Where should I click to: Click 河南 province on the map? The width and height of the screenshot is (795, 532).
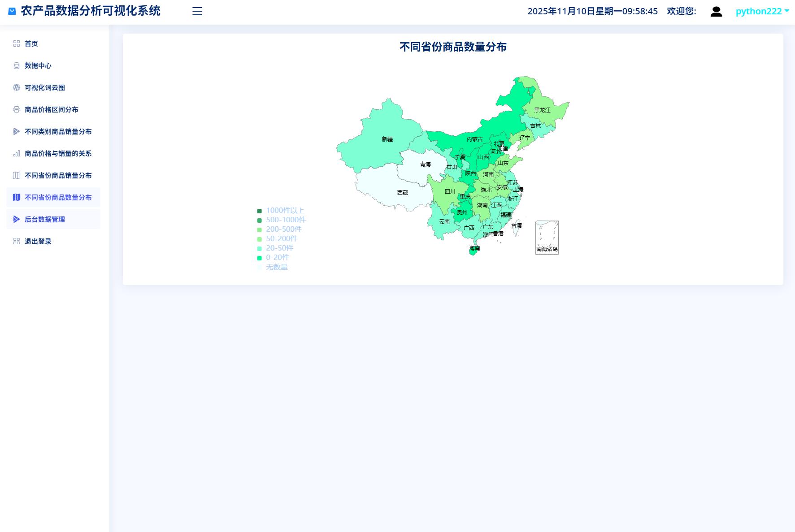click(488, 174)
